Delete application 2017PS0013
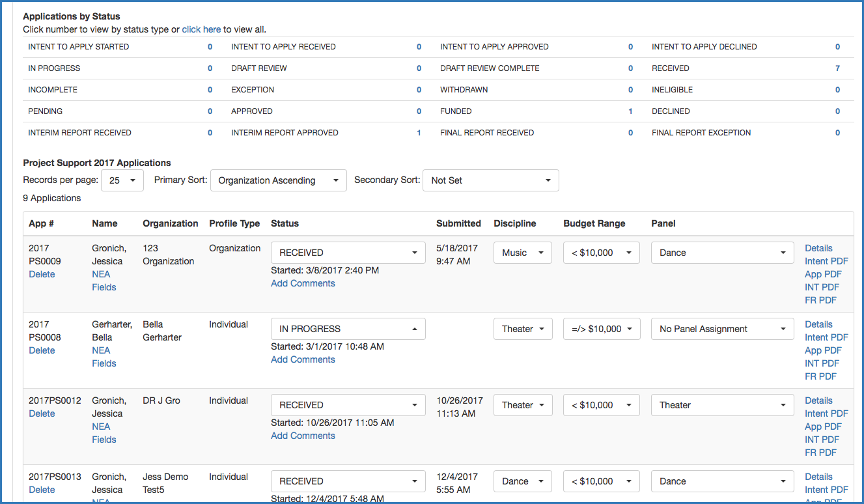The image size is (864, 504). click(x=42, y=490)
